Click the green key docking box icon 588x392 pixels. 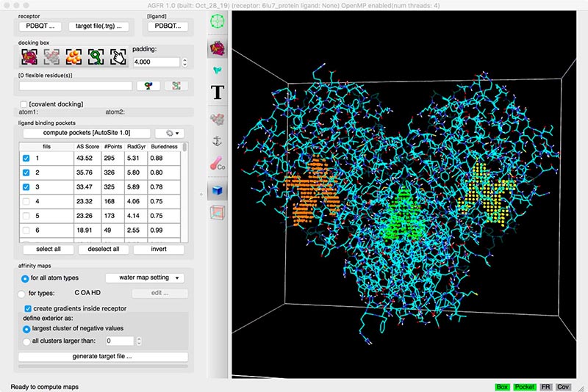coord(96,57)
